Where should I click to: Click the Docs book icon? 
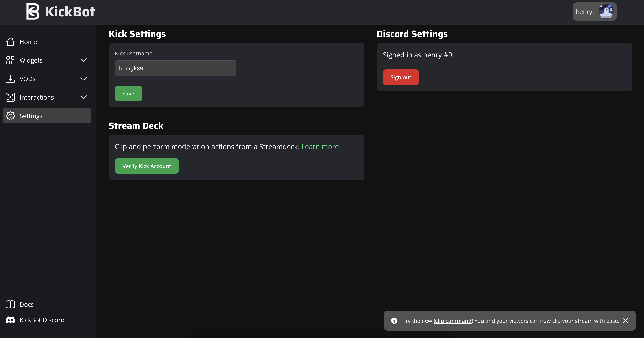coord(10,304)
